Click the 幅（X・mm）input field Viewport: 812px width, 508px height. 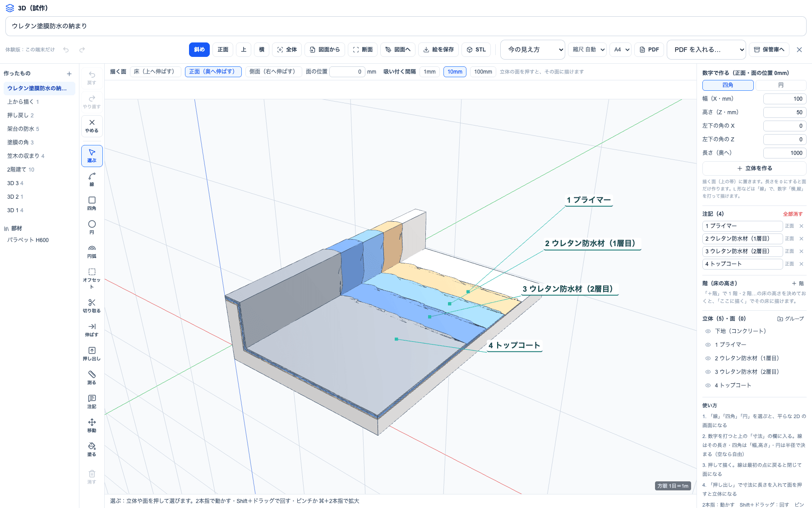[x=784, y=99]
